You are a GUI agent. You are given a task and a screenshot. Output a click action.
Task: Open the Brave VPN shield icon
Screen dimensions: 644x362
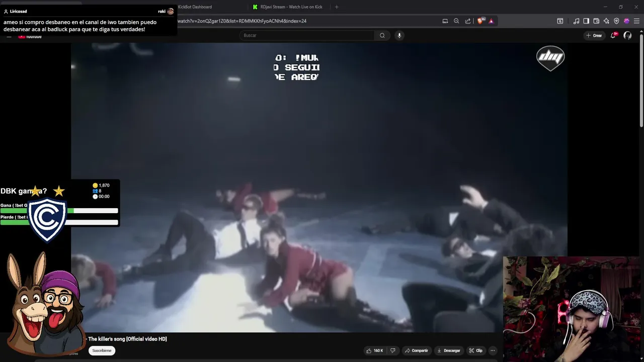[616, 21]
